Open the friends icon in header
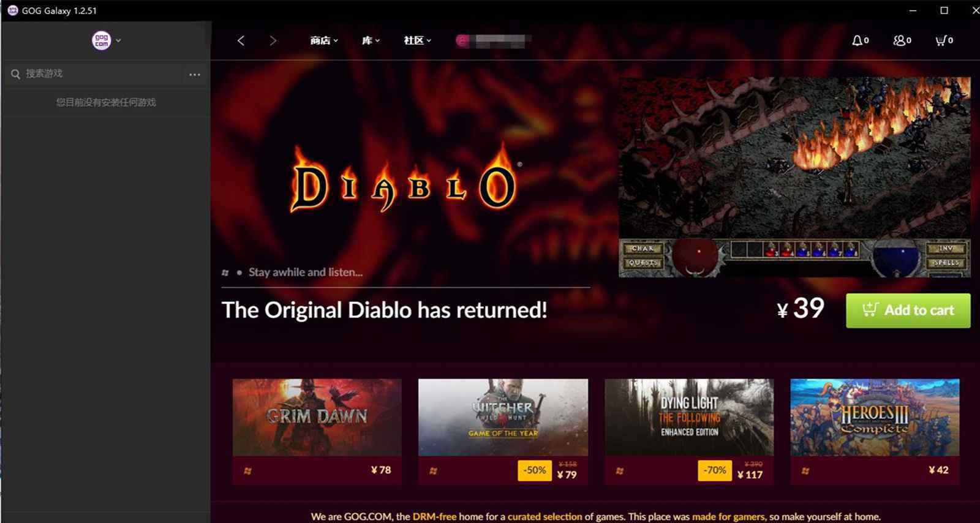This screenshot has width=980, height=523. click(x=902, y=40)
